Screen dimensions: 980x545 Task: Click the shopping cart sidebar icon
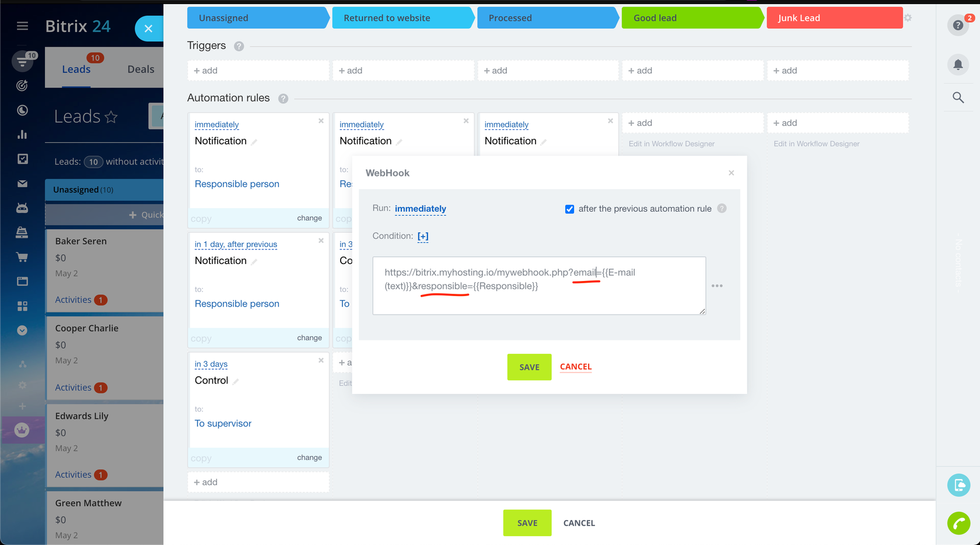[22, 257]
